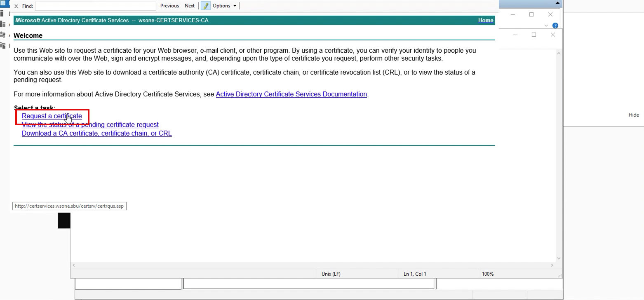Open the Request a certificate link
644x300 pixels.
pos(52,116)
